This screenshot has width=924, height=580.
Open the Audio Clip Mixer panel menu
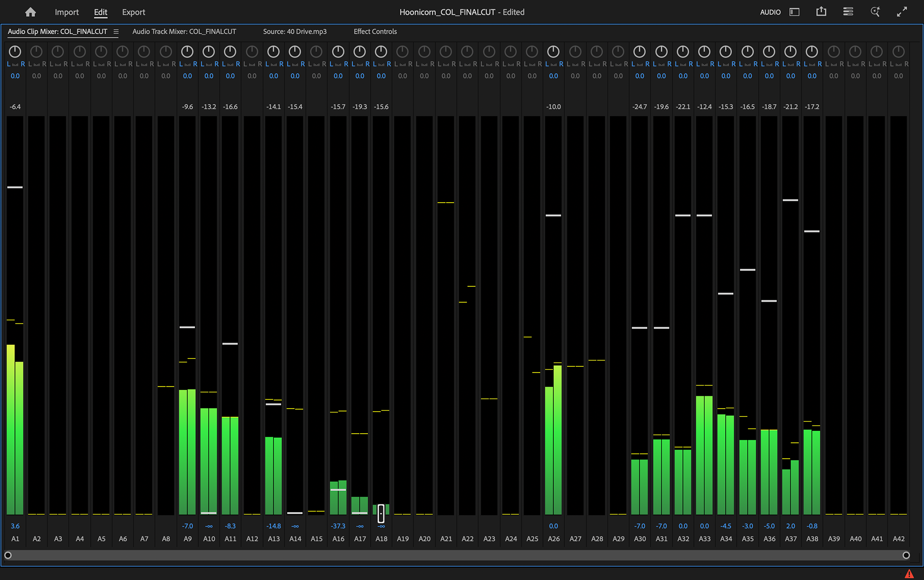[x=116, y=31]
